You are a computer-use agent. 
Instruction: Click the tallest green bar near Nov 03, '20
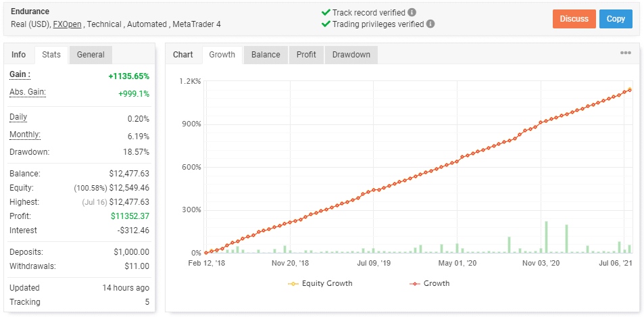[546, 237]
